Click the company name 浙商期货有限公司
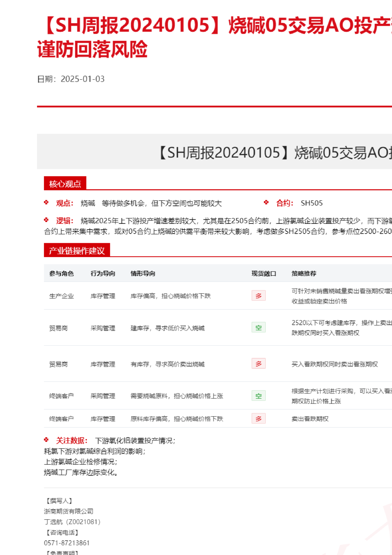392x555 pixels. pyautogui.click(x=69, y=511)
